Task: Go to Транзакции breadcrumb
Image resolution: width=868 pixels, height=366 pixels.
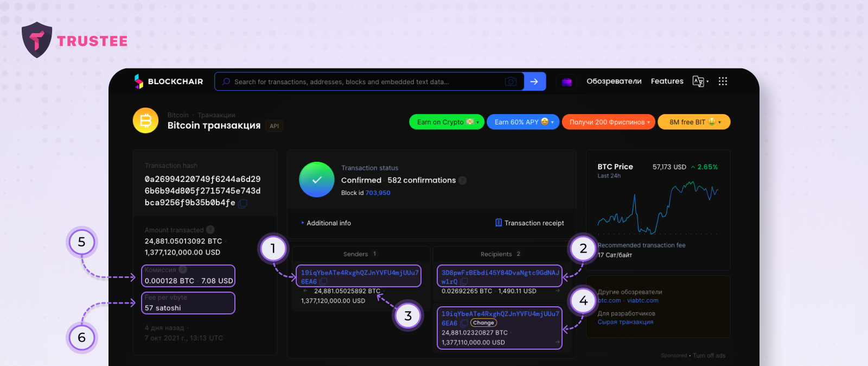Action: point(216,115)
